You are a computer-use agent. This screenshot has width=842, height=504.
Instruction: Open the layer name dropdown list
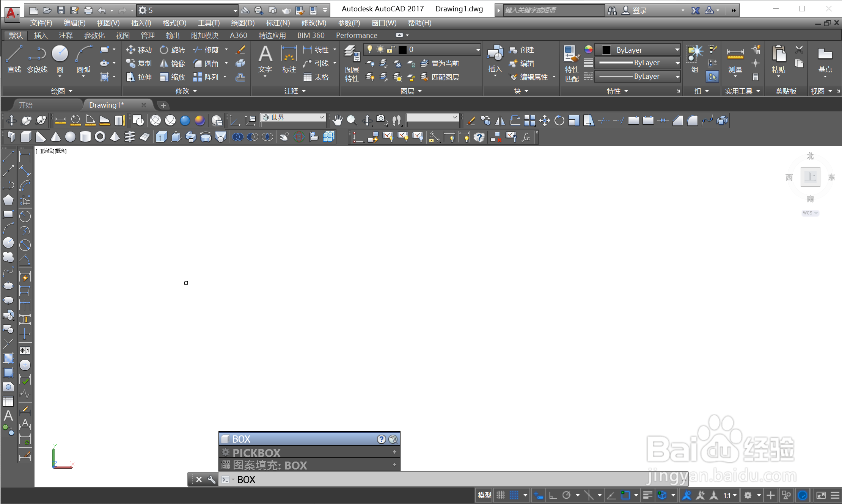(x=478, y=50)
